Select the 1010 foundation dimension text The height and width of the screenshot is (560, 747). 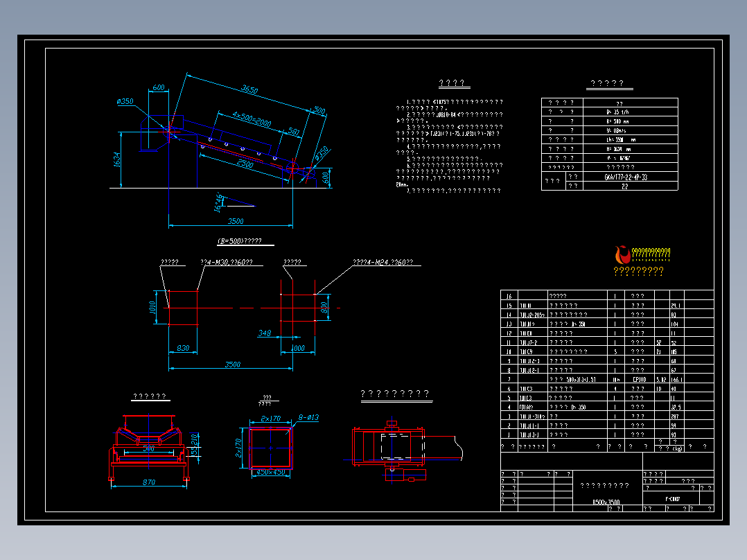152,308
